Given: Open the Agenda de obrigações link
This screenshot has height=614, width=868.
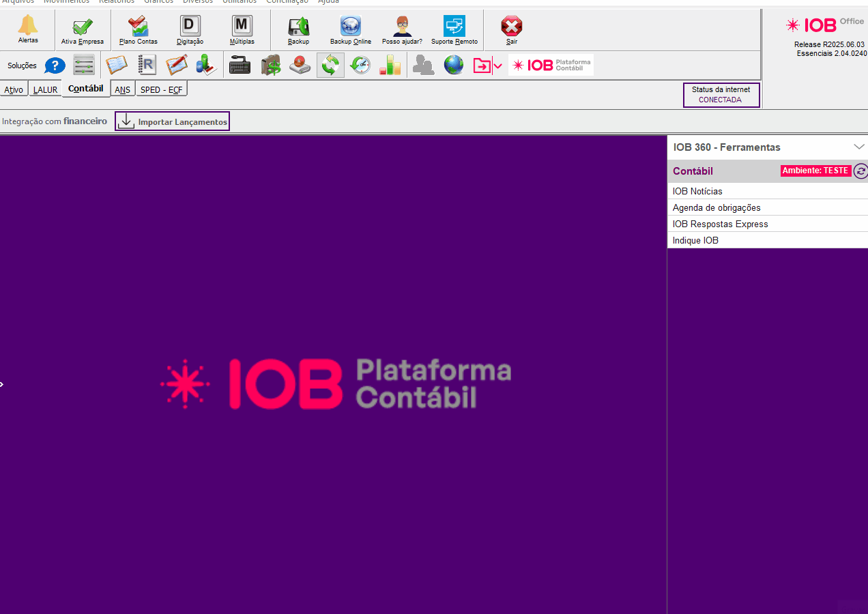Looking at the screenshot, I should [x=716, y=207].
